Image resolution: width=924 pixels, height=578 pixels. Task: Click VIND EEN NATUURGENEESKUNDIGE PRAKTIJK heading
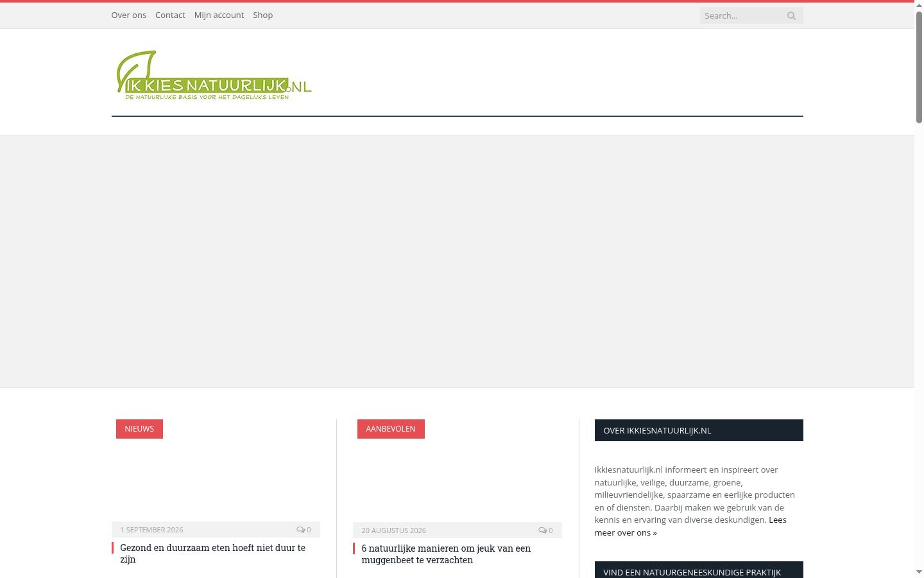[699, 570]
